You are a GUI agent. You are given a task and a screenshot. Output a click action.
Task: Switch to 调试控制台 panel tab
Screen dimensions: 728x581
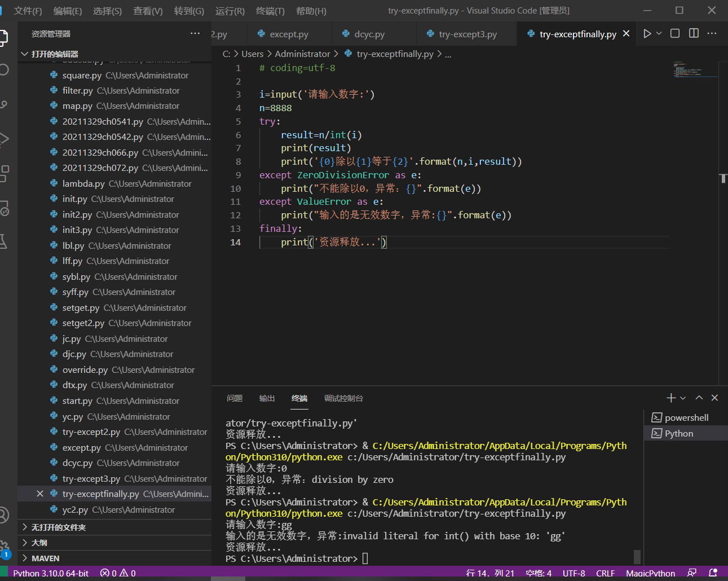tap(343, 398)
